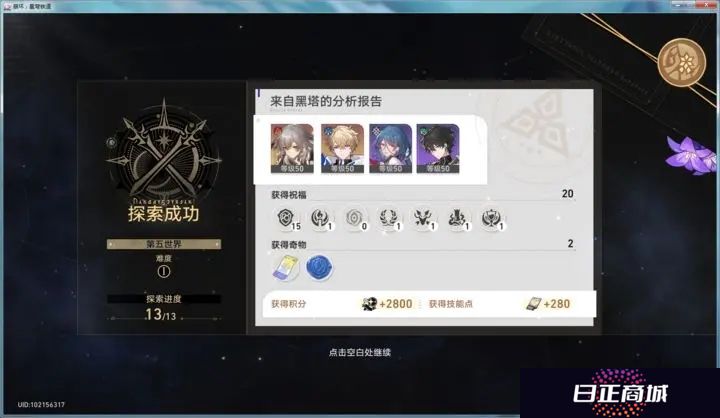Click the blessing path icon showing 0

pos(355,218)
